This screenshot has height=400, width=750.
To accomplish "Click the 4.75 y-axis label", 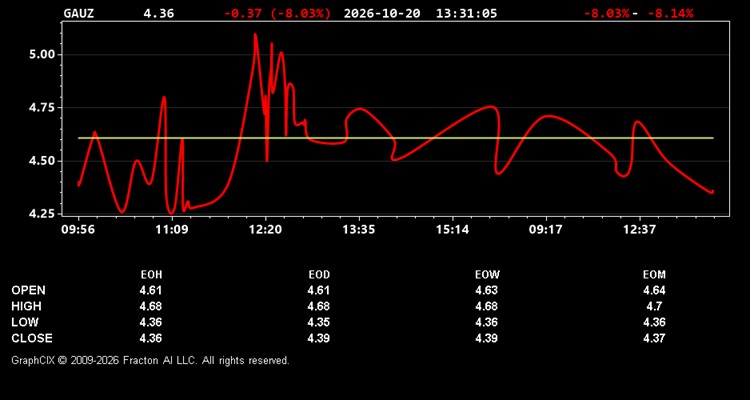I will pos(43,108).
